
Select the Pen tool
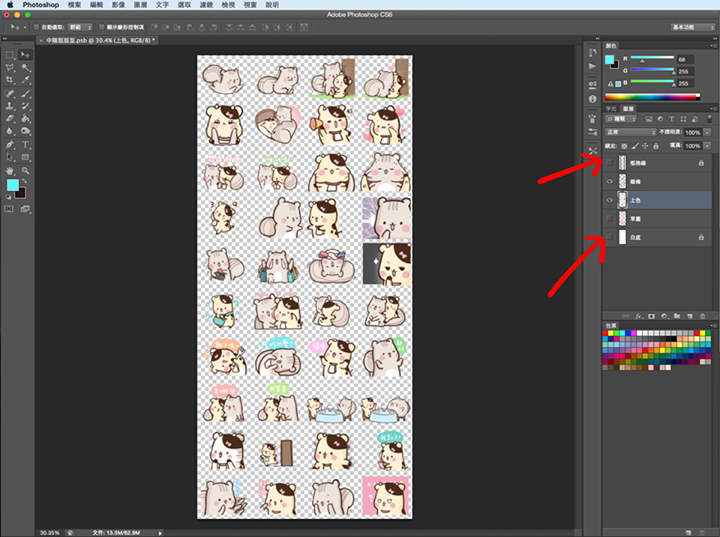point(10,145)
